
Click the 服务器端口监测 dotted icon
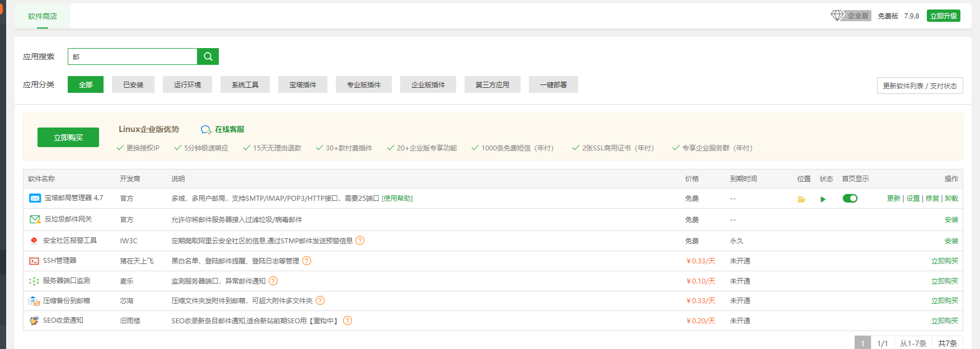(34, 281)
